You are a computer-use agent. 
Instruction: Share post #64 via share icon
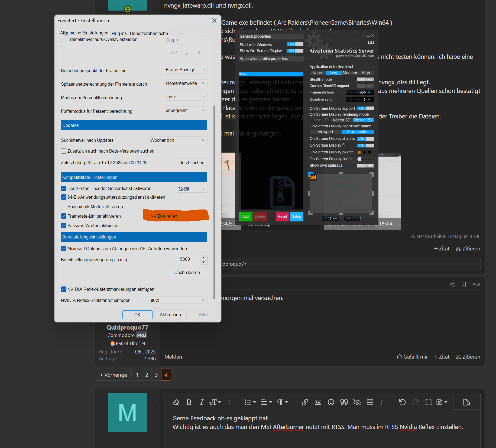coord(452,284)
